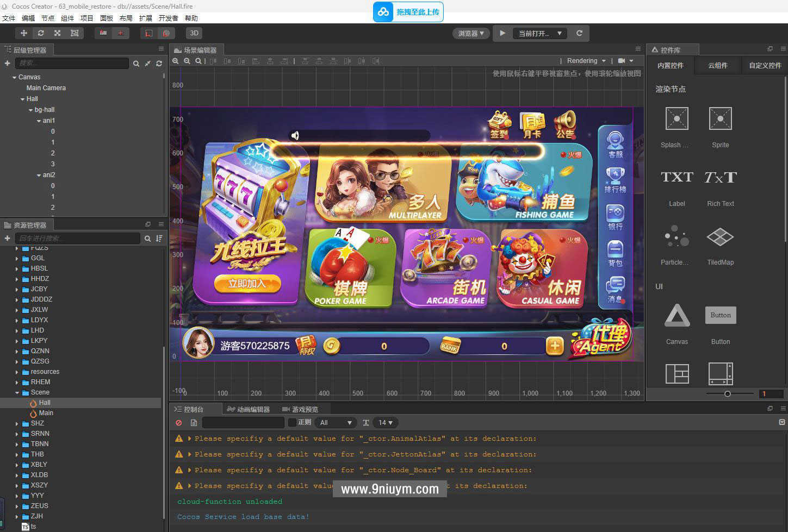Click the play preview button
Screen dimensions: 788x532
[502, 33]
